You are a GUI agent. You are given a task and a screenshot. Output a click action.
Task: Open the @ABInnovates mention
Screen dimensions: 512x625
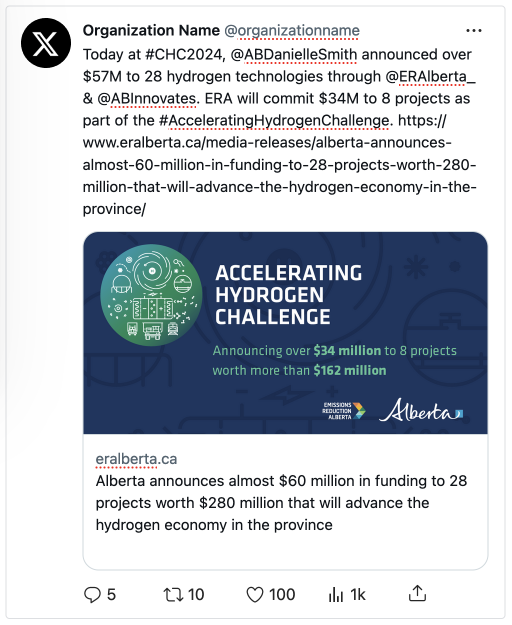[x=147, y=98]
